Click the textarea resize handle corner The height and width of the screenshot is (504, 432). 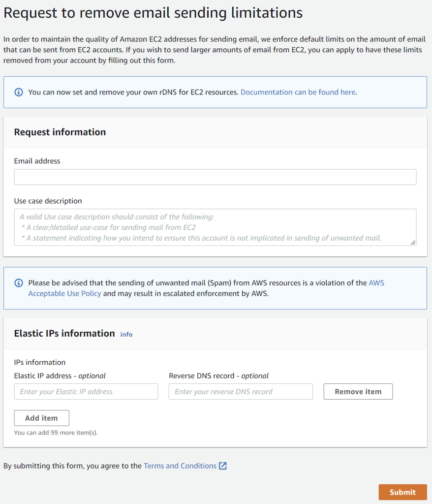click(x=413, y=243)
